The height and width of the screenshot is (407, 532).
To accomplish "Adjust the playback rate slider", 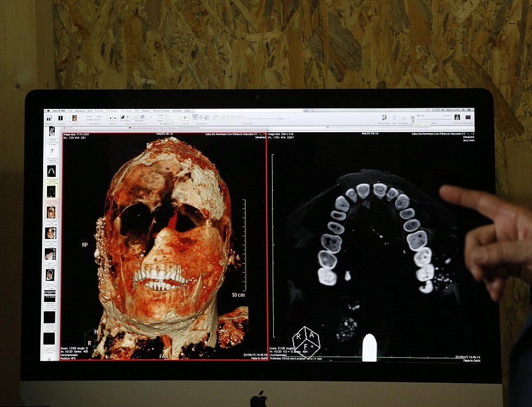I will coord(434,119).
